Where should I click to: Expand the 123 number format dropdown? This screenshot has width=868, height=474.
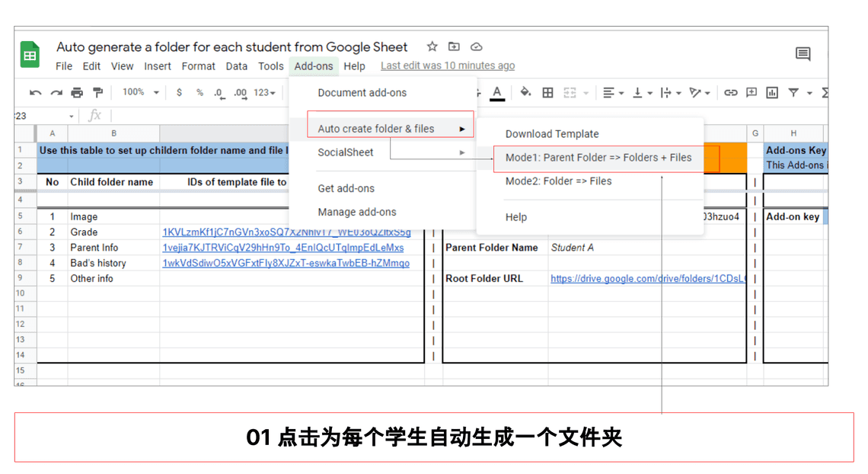click(x=264, y=93)
